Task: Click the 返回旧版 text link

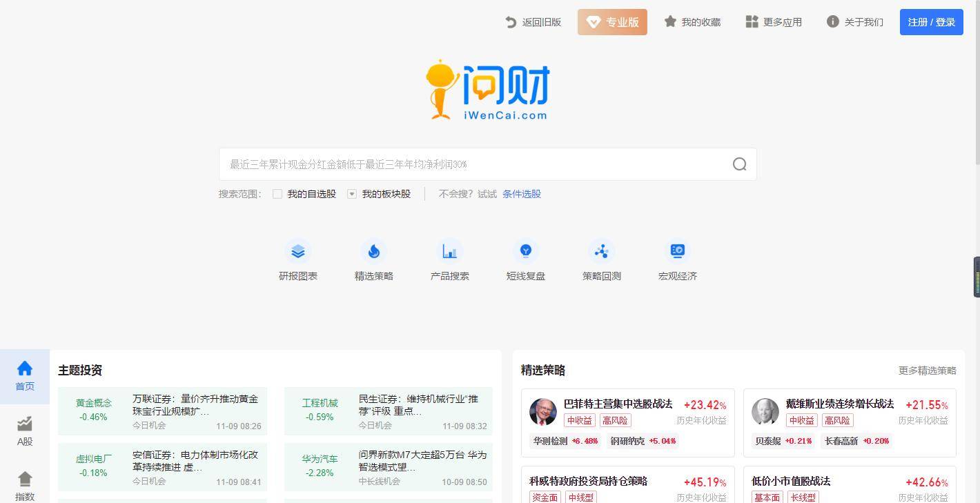Action: coord(542,22)
